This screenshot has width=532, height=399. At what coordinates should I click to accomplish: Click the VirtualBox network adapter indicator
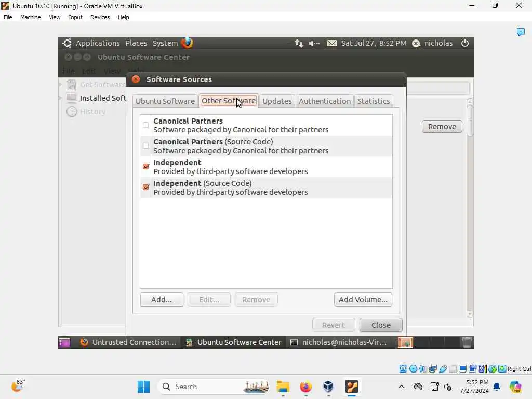click(433, 369)
